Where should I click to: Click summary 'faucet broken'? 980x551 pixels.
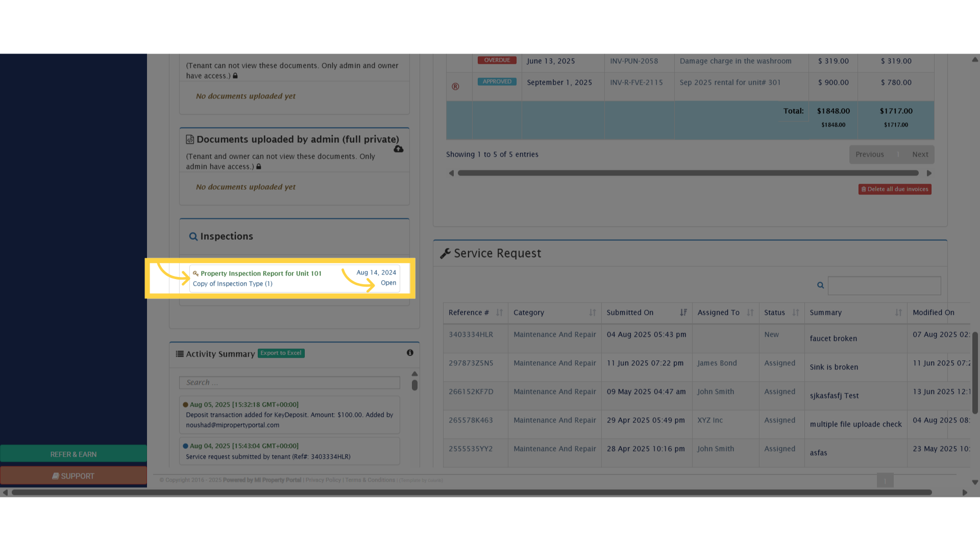(833, 339)
